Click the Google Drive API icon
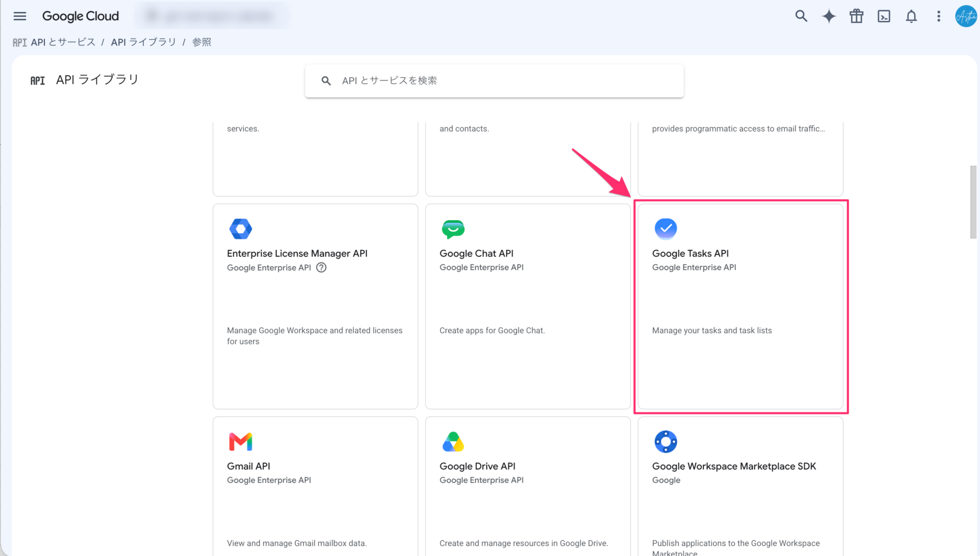 [x=453, y=441]
